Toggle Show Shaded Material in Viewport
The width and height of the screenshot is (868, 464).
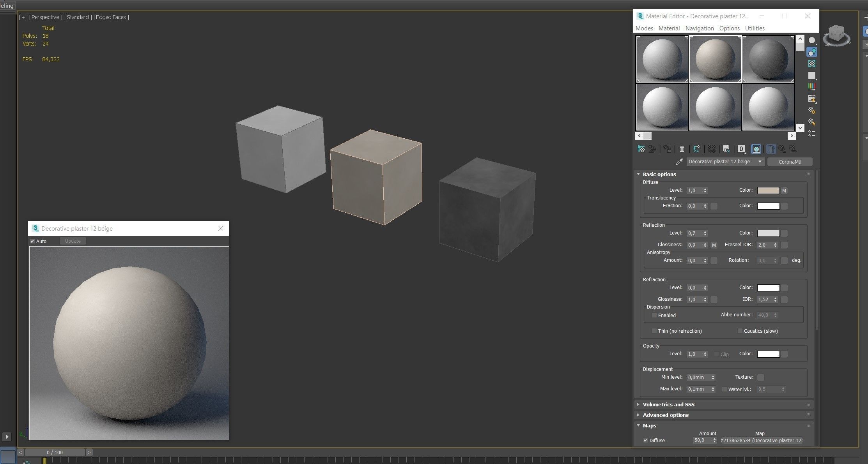tap(756, 149)
